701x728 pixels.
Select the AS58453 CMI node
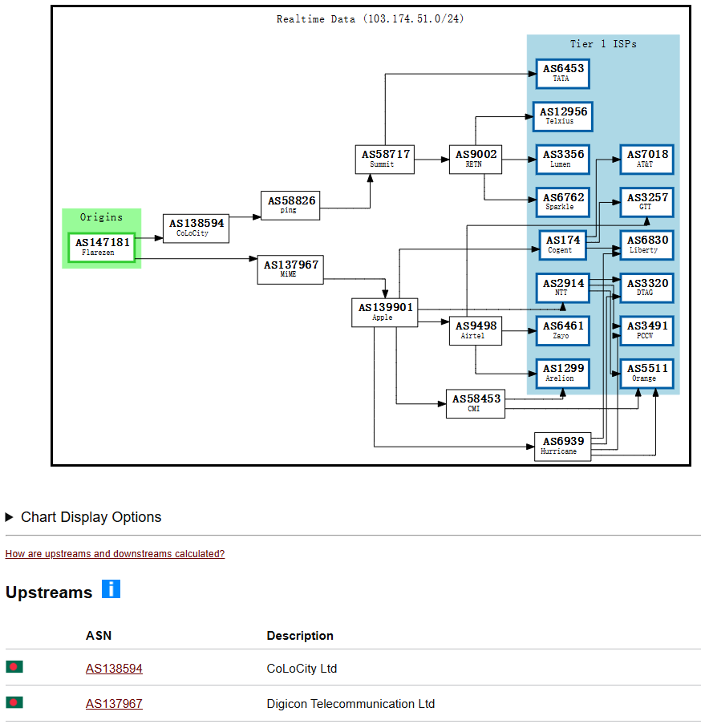pyautogui.click(x=476, y=403)
